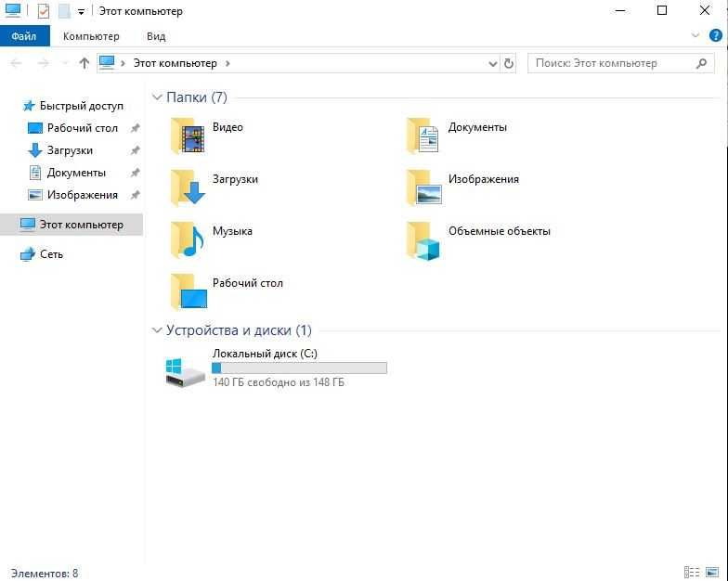Click the Музыка folder label
Image resolution: width=728 pixels, height=581 pixels.
click(x=232, y=230)
